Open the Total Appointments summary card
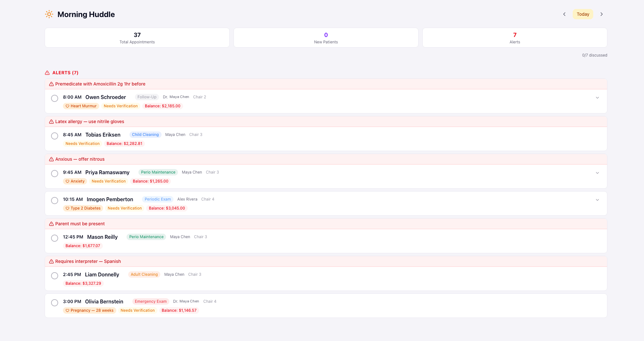 [137, 38]
